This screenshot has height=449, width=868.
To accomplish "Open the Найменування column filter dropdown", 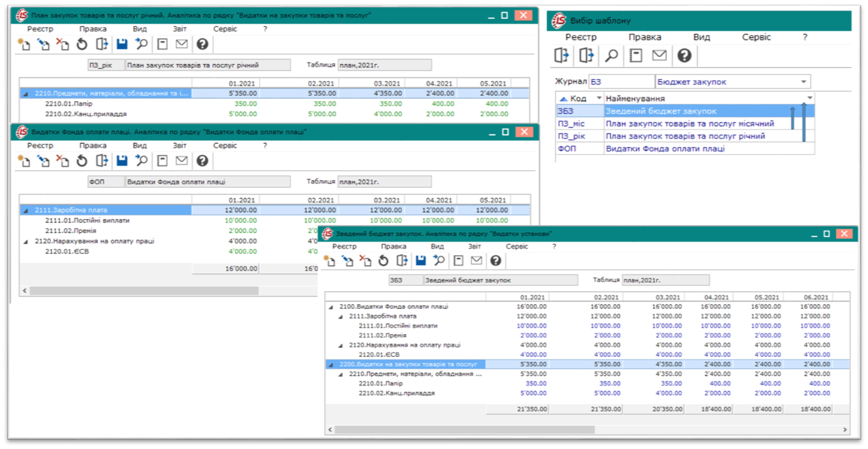I will 810,99.
